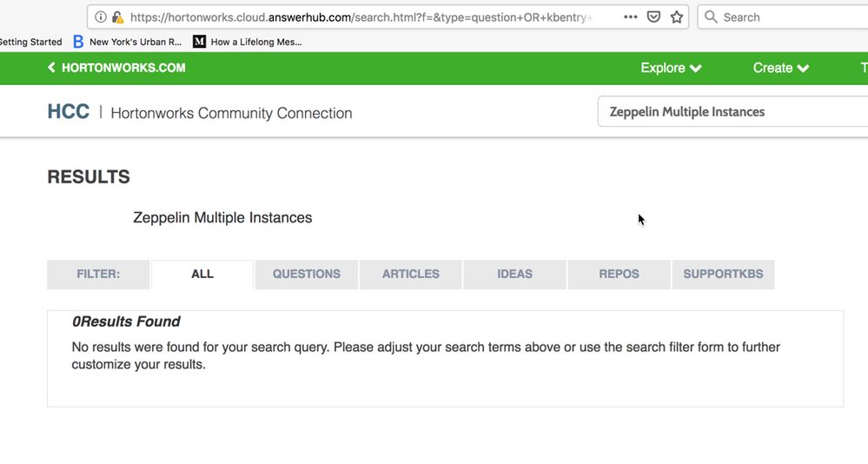
Task: Click the site information icon in the URL bar
Action: click(100, 17)
